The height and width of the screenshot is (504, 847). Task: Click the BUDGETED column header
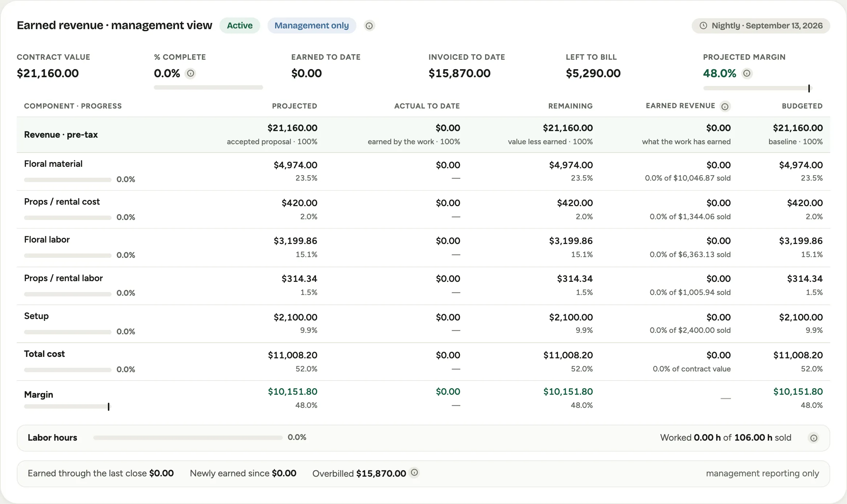click(x=802, y=106)
